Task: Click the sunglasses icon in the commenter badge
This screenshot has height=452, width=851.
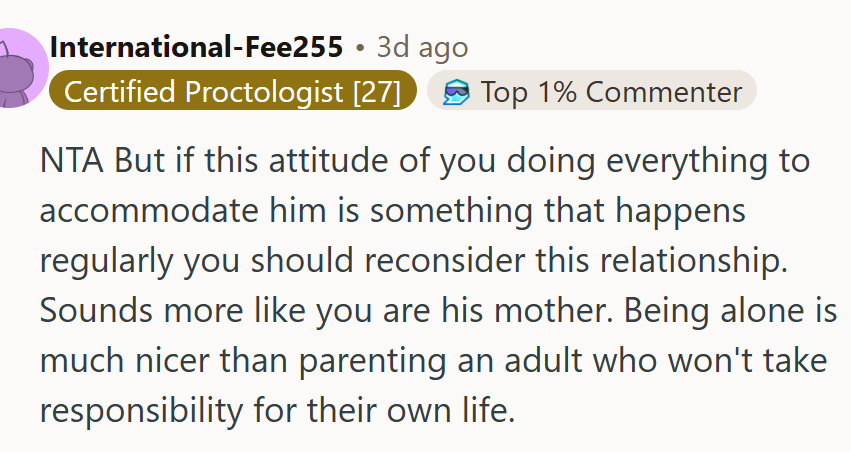Action: tap(455, 92)
